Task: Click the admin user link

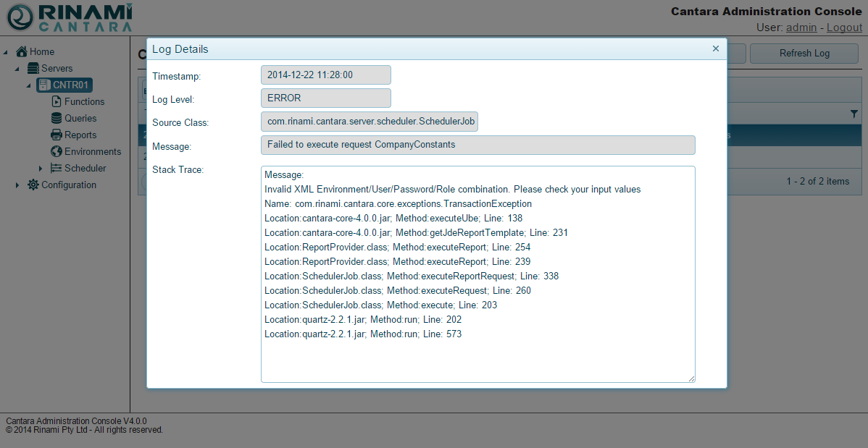Action: (x=801, y=28)
